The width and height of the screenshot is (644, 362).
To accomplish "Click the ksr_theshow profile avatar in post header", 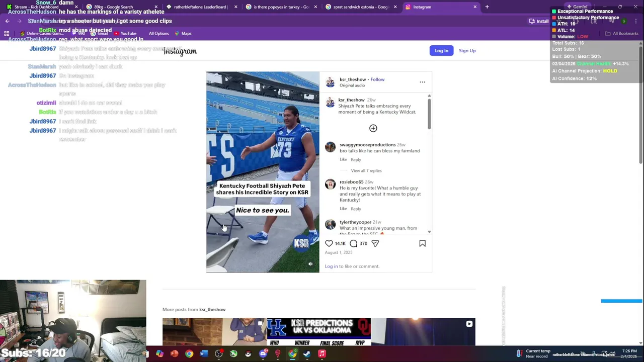I will pos(330,82).
